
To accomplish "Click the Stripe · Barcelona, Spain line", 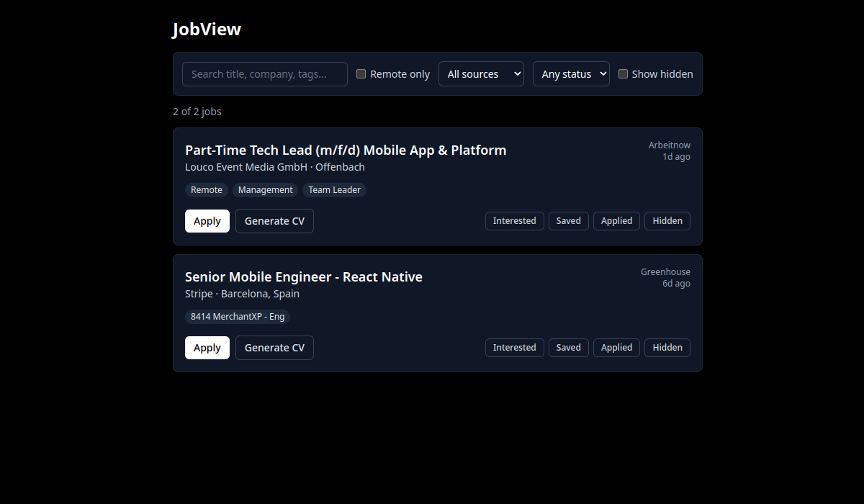I will [242, 294].
